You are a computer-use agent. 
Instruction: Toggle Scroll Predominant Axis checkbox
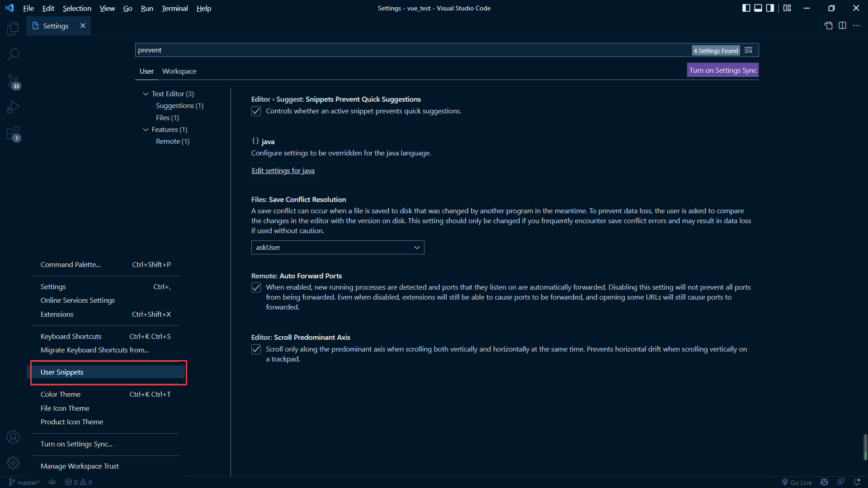[x=256, y=349]
